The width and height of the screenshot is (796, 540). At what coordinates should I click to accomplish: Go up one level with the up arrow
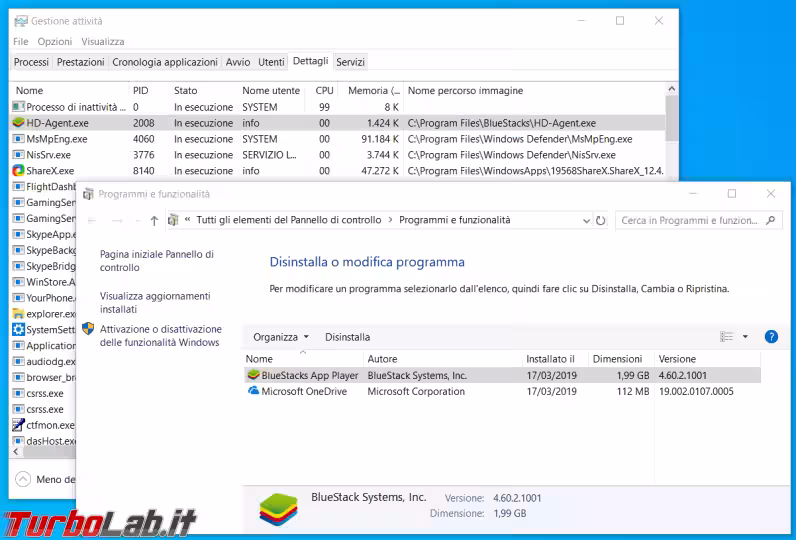coord(154,220)
